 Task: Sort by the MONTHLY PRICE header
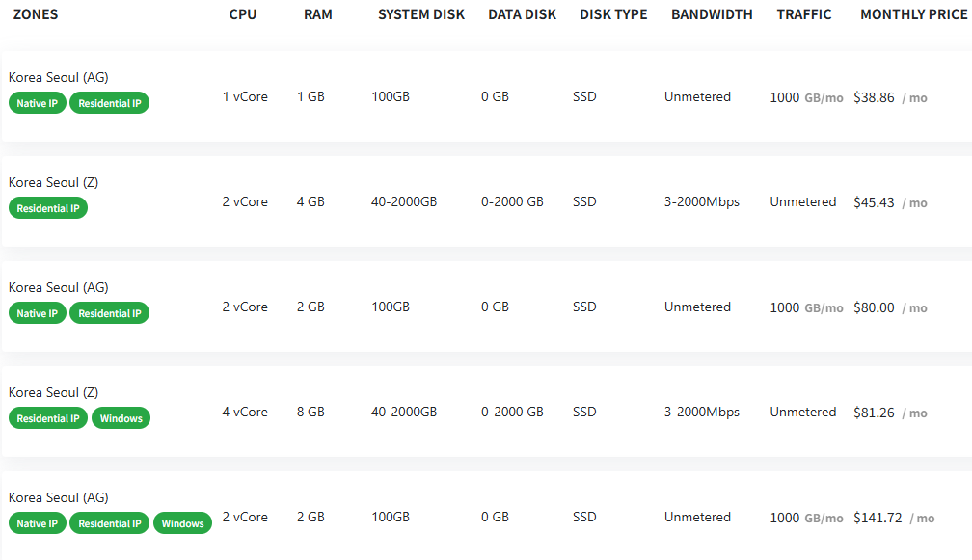coord(914,14)
